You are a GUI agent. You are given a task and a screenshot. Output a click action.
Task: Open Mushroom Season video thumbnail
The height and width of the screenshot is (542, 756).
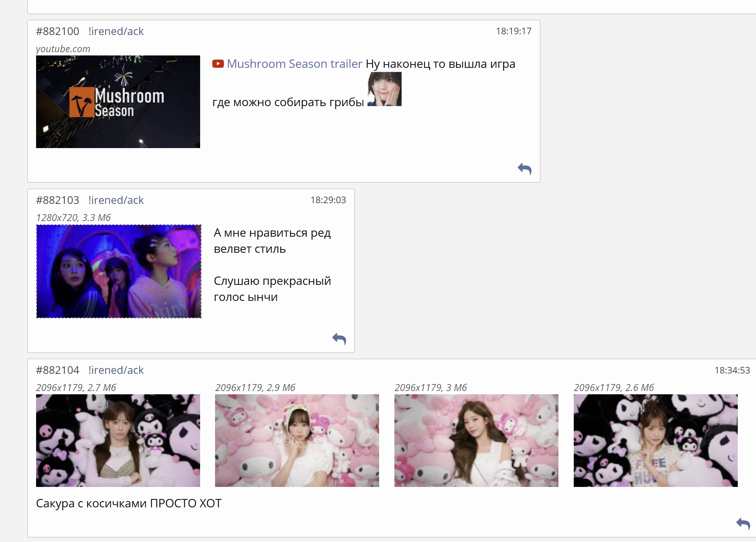[118, 102]
